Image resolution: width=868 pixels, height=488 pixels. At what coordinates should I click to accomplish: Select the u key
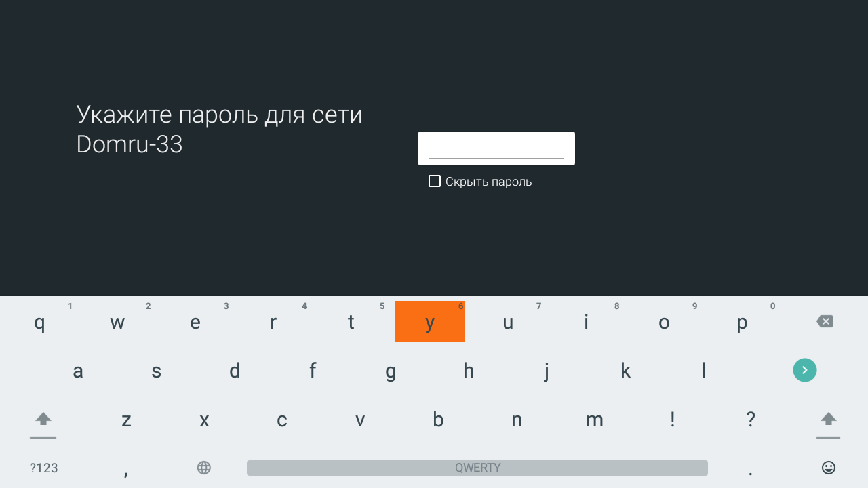coord(508,321)
